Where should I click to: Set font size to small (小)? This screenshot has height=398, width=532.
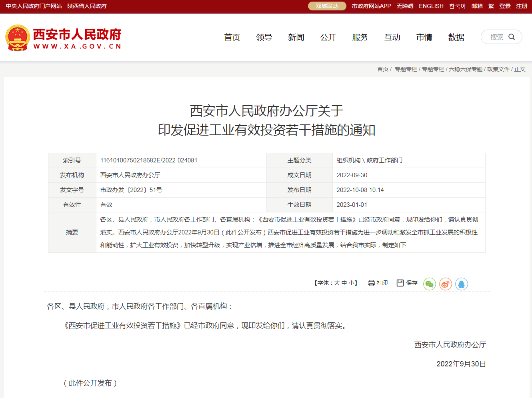coord(351,283)
